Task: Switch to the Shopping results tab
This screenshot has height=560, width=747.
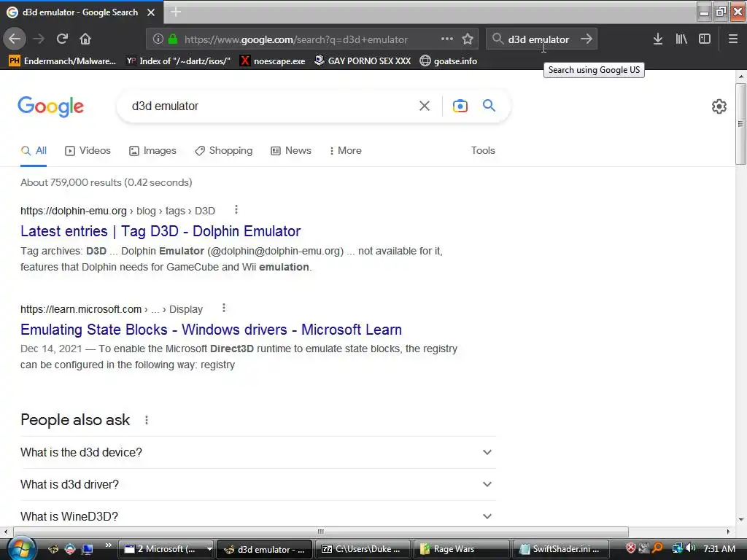Action: 223,150
